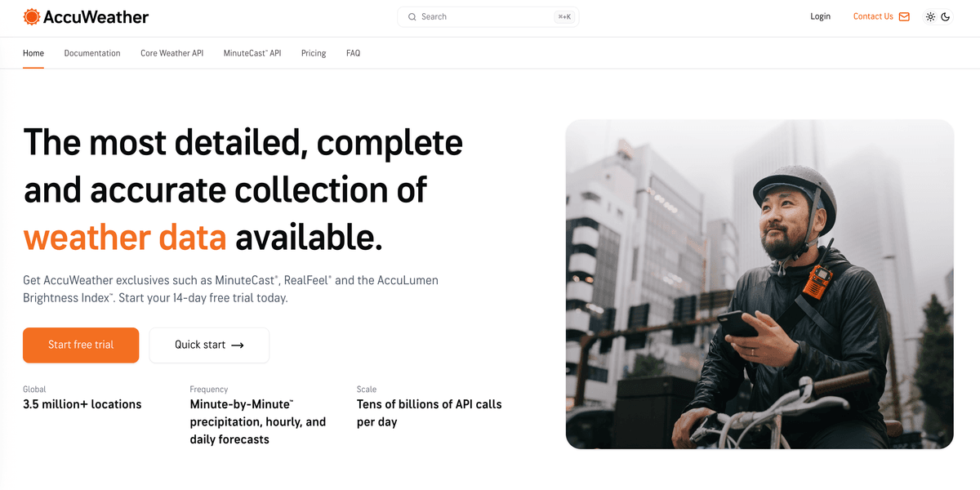Click the Login link
Screen dimensions: 980x490
click(x=820, y=16)
